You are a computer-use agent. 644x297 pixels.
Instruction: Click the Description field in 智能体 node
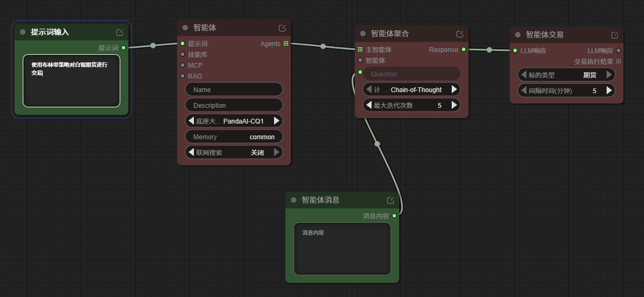(234, 105)
